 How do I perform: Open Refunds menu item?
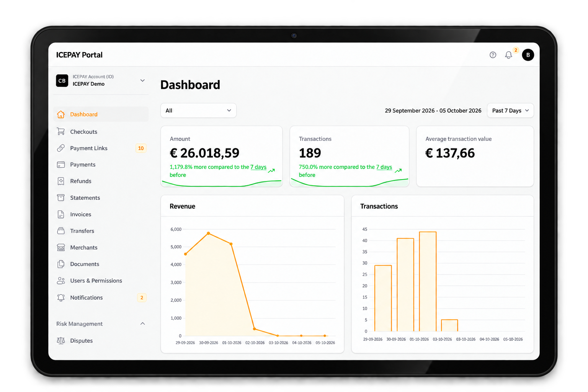[101, 181]
